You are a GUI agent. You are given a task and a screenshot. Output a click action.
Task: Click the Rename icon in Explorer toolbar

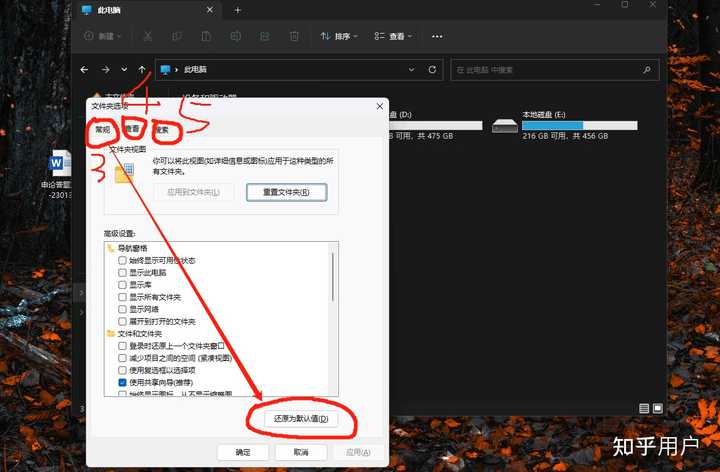pos(236,36)
